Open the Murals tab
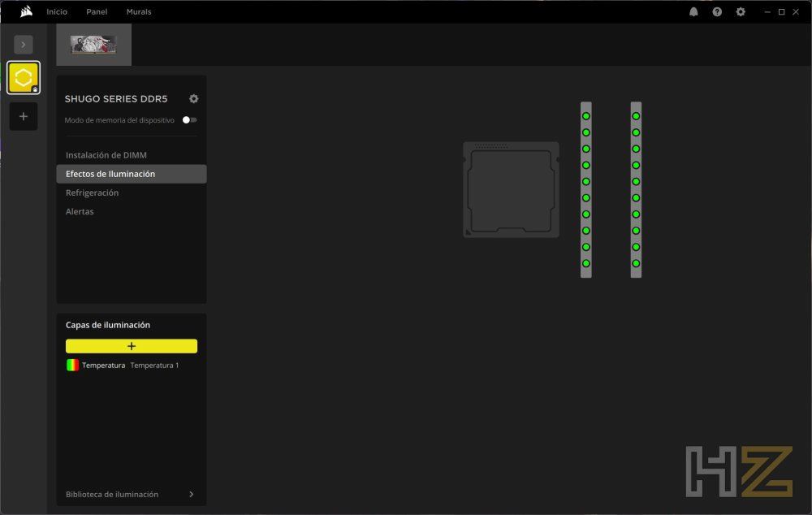This screenshot has height=515, width=812. [x=139, y=11]
